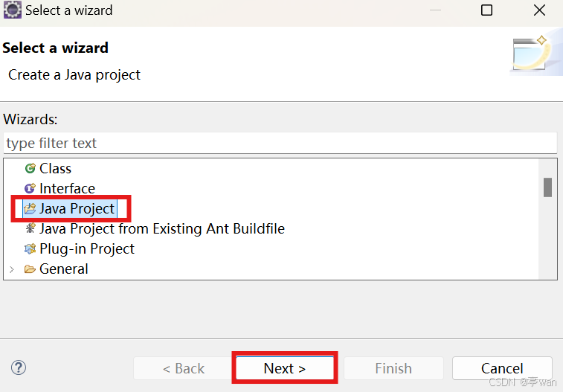This screenshot has width=563, height=392.
Task: Maximize the Select a wizard dialog
Action: (486, 10)
